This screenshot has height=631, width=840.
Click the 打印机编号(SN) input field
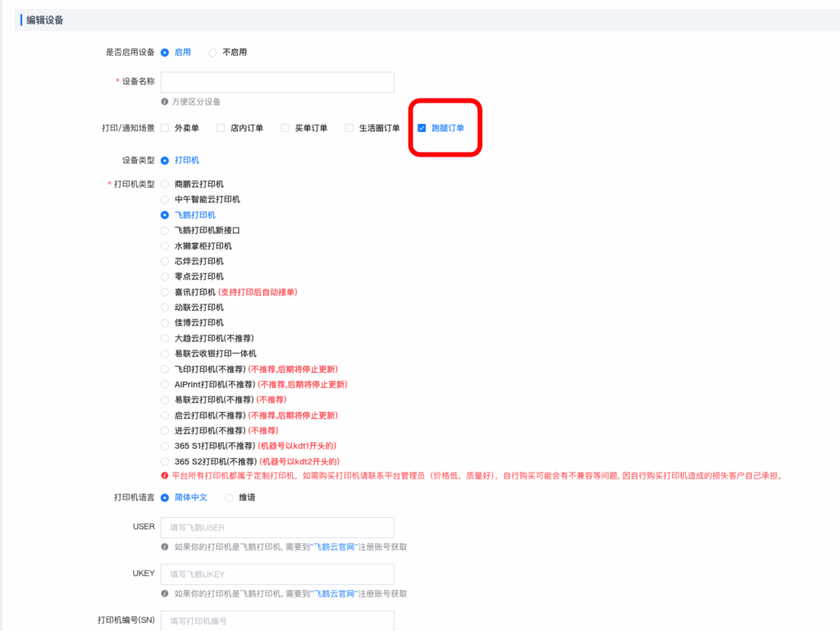(276, 621)
